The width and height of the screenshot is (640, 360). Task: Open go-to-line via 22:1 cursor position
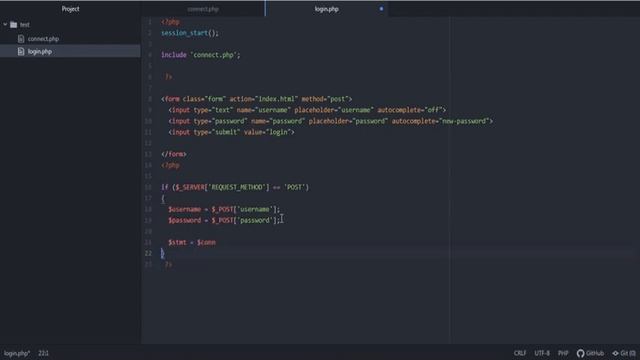[43, 353]
